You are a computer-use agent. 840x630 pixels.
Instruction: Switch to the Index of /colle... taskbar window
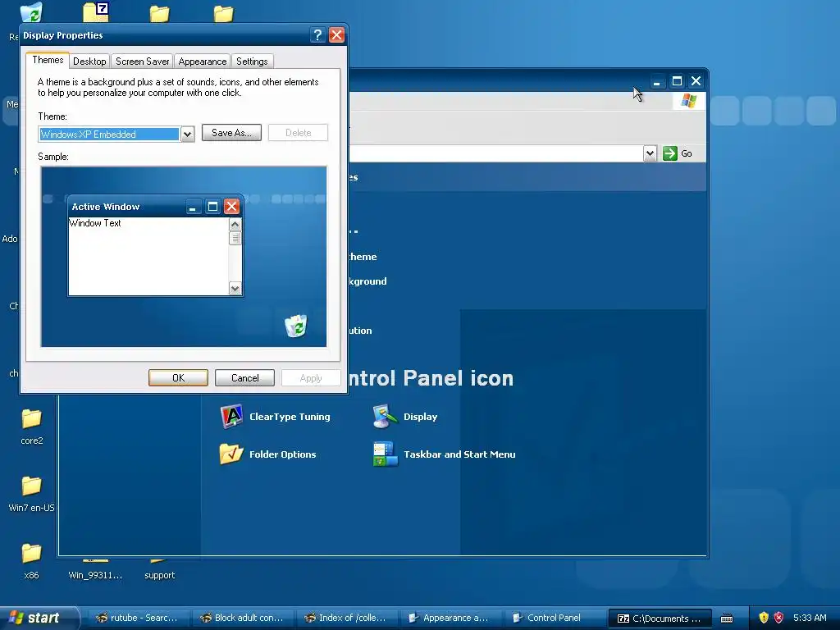click(347, 618)
